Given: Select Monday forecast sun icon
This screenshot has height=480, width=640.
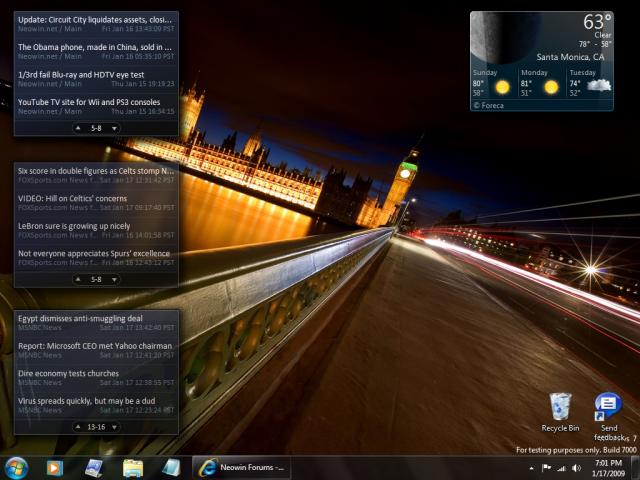Looking at the screenshot, I should pos(551,87).
